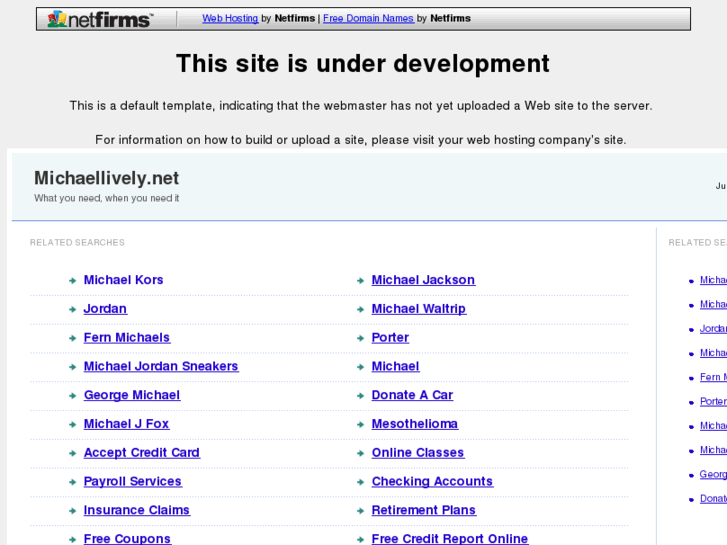Viewport: 727px width, 545px height.
Task: Click arrow bullet beside Insurance Claims
Action: 72,510
